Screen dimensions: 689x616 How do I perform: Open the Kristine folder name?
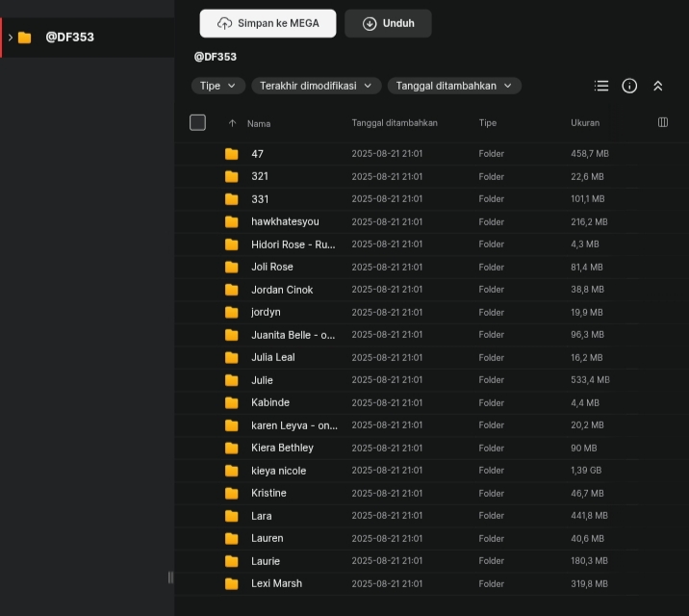point(268,494)
